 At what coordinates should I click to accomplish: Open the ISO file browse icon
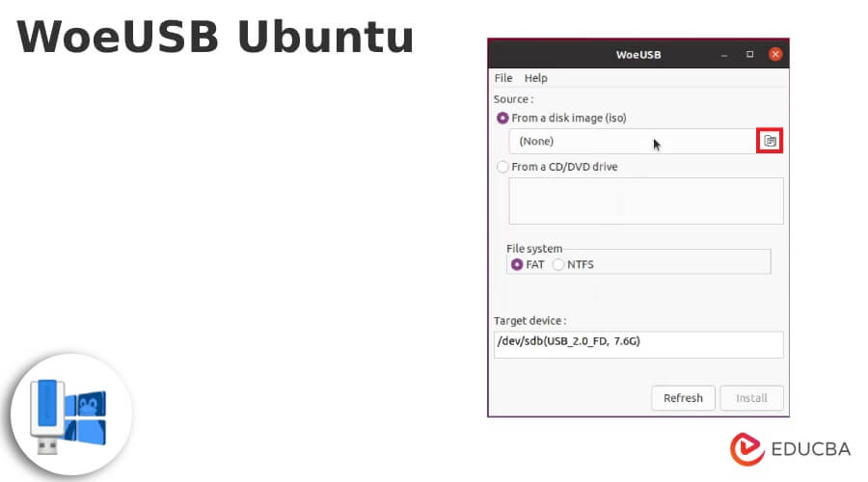point(770,141)
